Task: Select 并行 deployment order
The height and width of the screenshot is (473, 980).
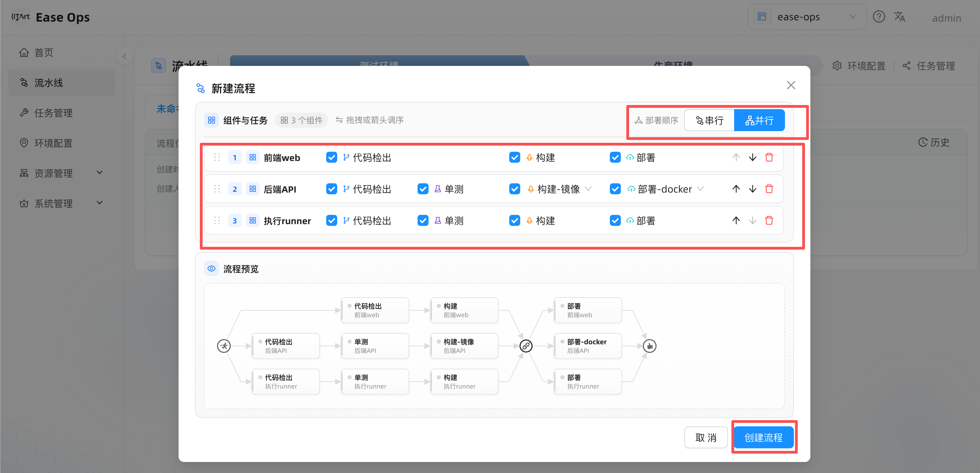Action: tap(759, 120)
